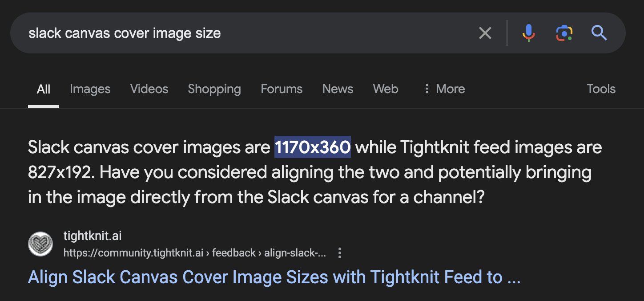Visit the tightknit.ai community link
Image resolution: width=644 pixels, height=301 pixels.
click(93, 236)
